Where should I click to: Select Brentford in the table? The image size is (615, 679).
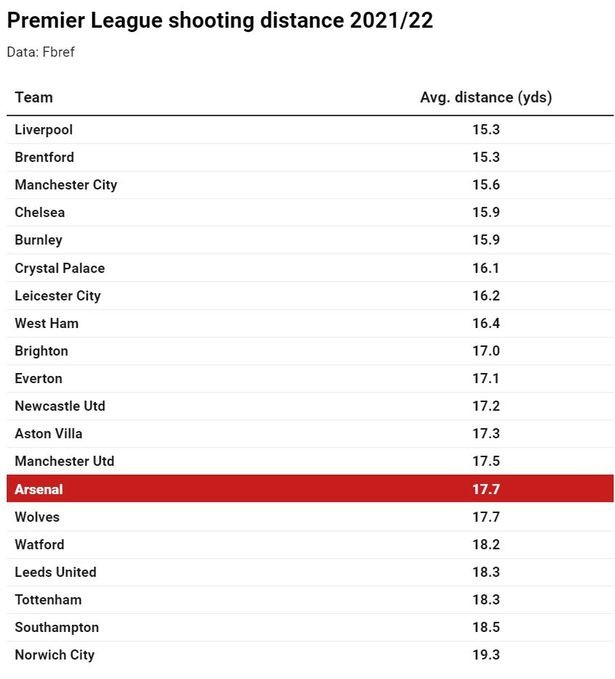tap(44, 157)
